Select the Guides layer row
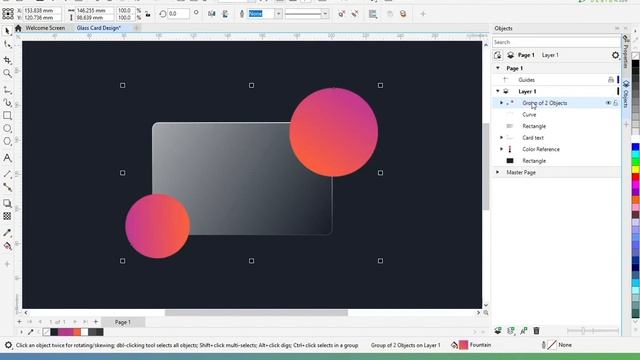The width and height of the screenshot is (640, 360). coord(556,80)
